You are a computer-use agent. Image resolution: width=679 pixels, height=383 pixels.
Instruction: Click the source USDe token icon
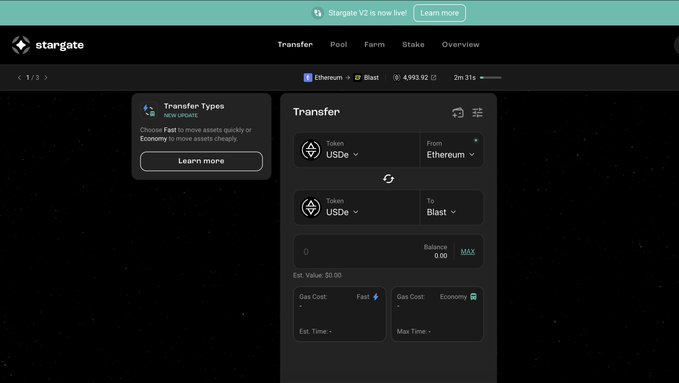click(311, 150)
